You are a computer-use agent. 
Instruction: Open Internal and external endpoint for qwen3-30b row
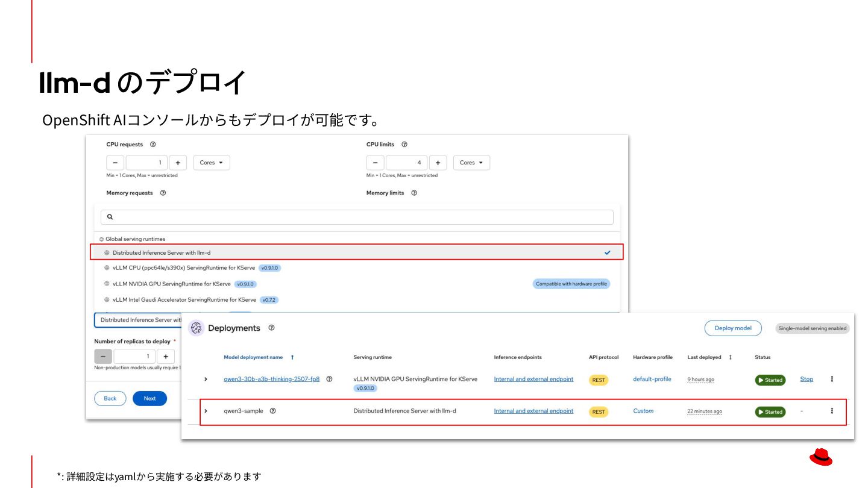(x=533, y=379)
